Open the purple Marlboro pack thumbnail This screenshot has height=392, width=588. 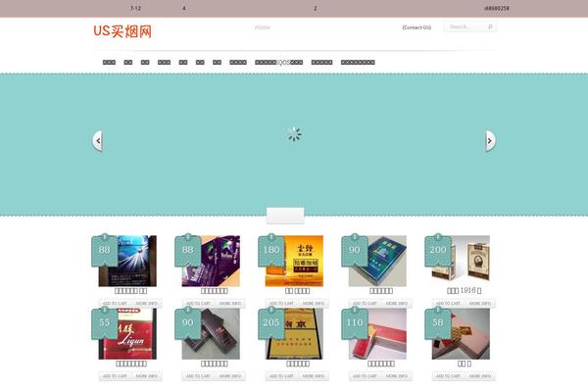[x=211, y=261]
